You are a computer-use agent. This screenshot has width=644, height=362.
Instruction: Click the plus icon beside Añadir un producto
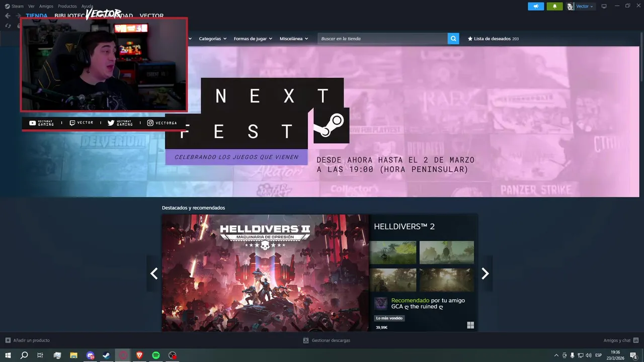pyautogui.click(x=8, y=340)
